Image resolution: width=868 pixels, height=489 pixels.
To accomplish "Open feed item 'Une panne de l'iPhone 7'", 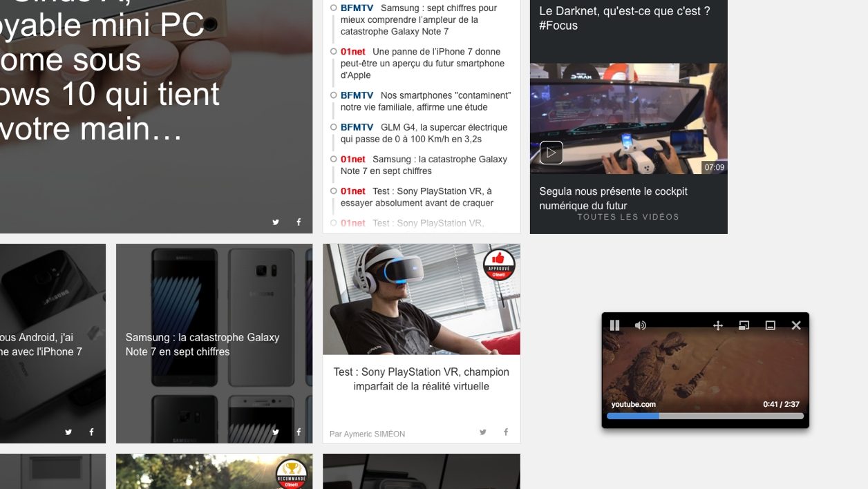I will tap(422, 64).
